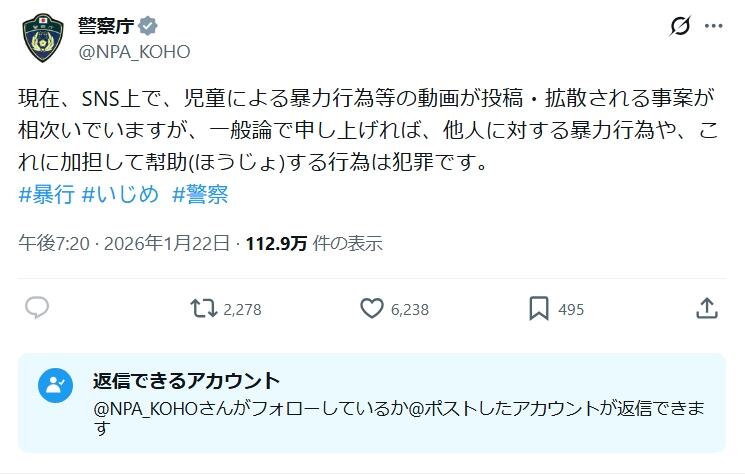Click the 6,238 likes count

[x=410, y=310]
